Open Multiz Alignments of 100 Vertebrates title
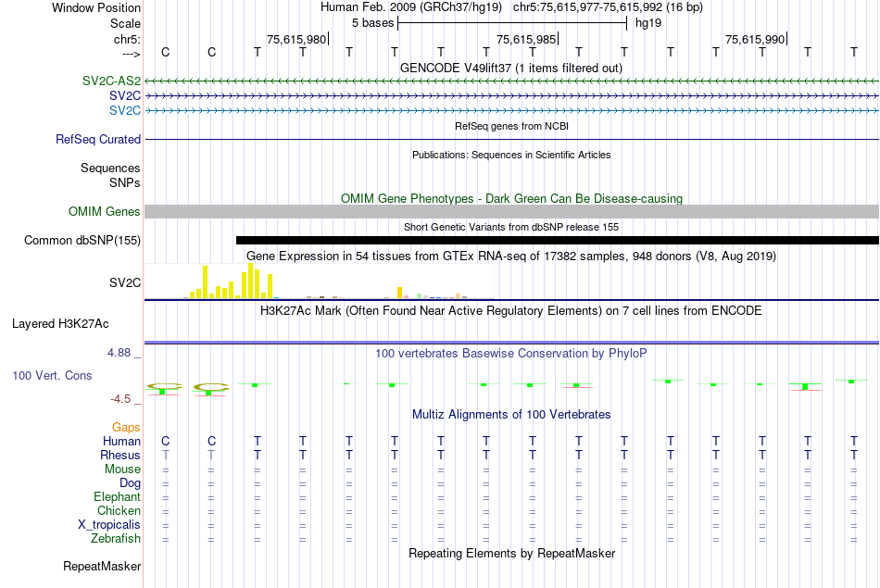Screen dimensions: 880x588 click(511, 415)
